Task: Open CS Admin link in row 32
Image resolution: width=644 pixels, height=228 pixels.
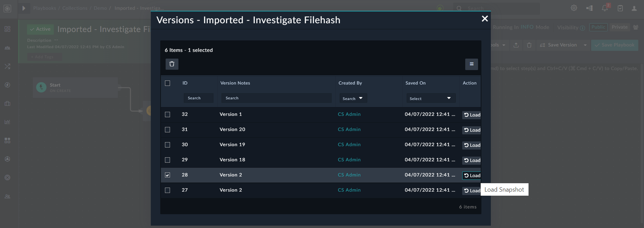Action: (349, 114)
